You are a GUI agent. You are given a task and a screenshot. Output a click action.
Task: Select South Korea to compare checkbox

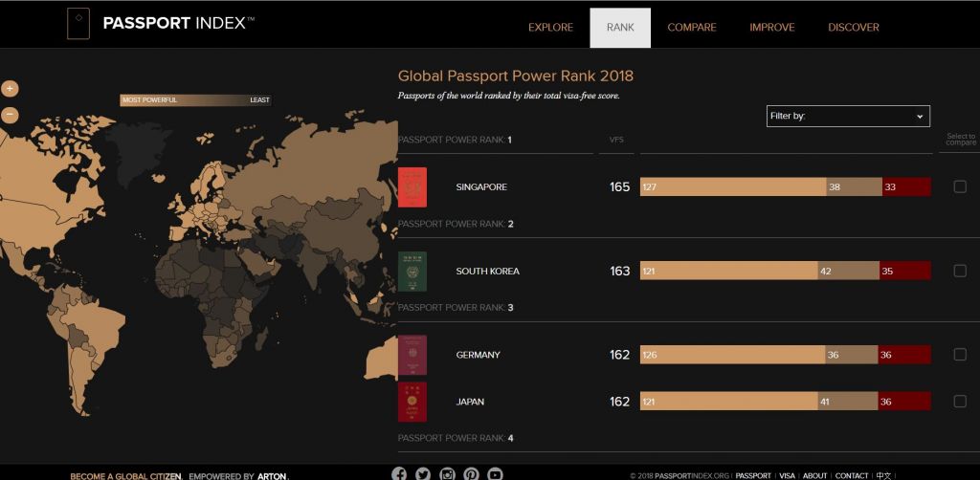click(960, 271)
